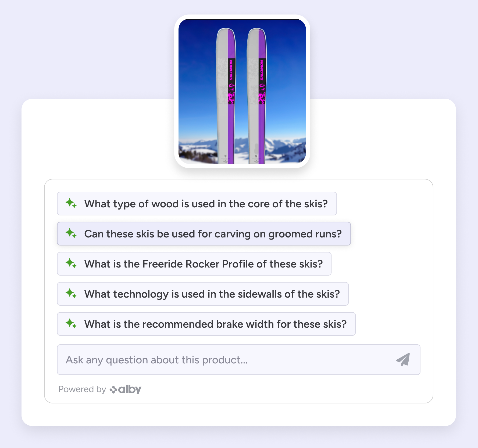Screen dimensions: 478x448
Task: Click the SALOMON text on the left ski
Action: point(231,70)
